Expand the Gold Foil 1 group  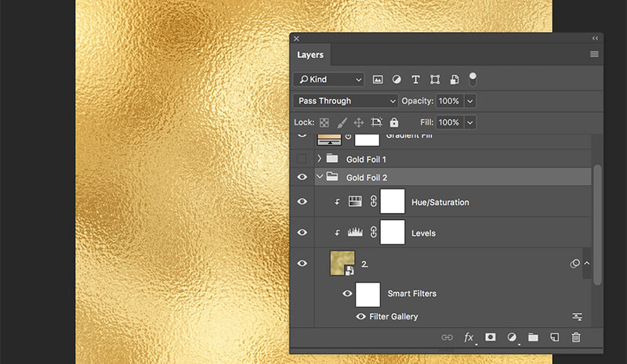[319, 159]
